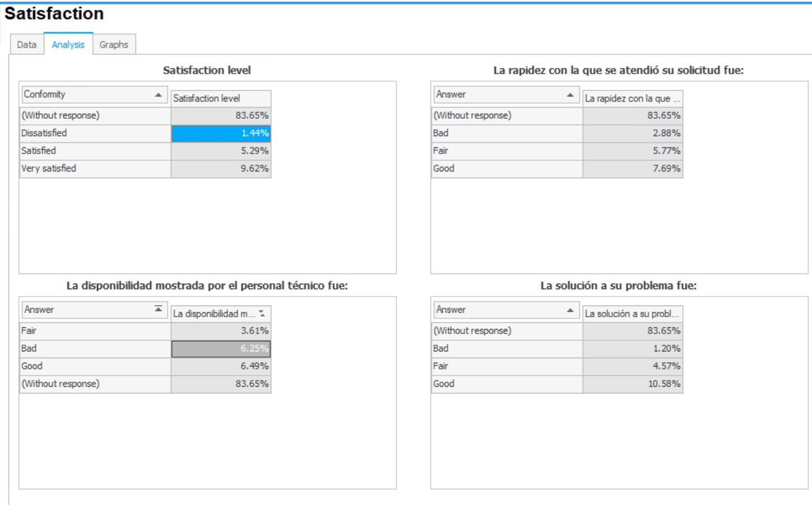The width and height of the screenshot is (812, 505).
Task: Click the 'Fair' row in the solución table
Action: pyautogui.click(x=507, y=367)
